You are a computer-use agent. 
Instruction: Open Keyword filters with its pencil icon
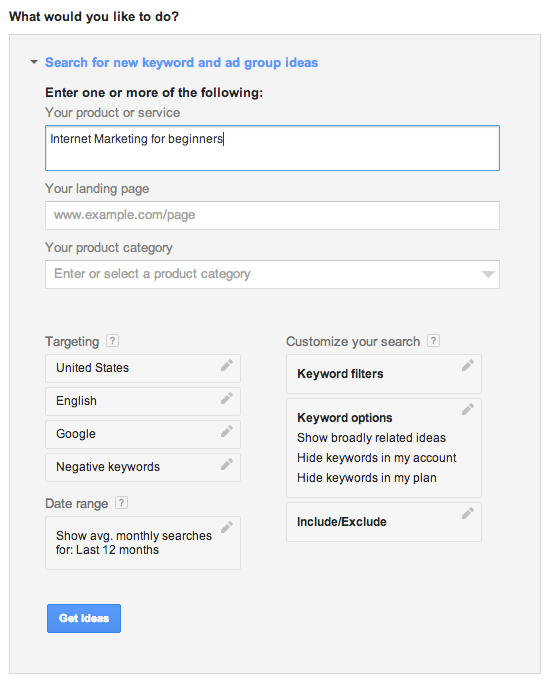[x=467, y=366]
